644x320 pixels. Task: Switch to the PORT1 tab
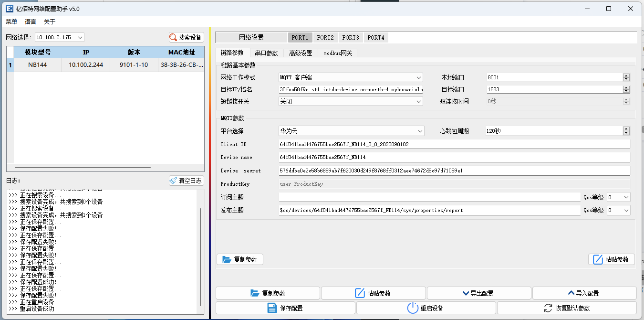pyautogui.click(x=300, y=37)
